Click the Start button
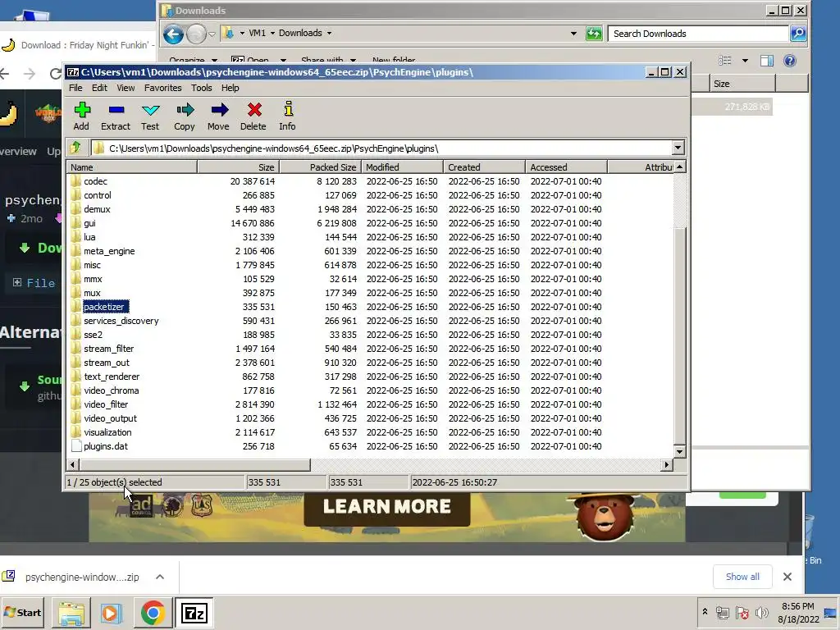The height and width of the screenshot is (630, 840). [x=22, y=612]
